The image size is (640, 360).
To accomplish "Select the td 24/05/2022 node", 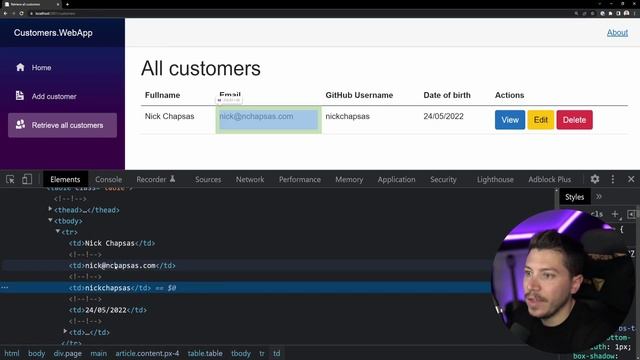I will point(108,310).
